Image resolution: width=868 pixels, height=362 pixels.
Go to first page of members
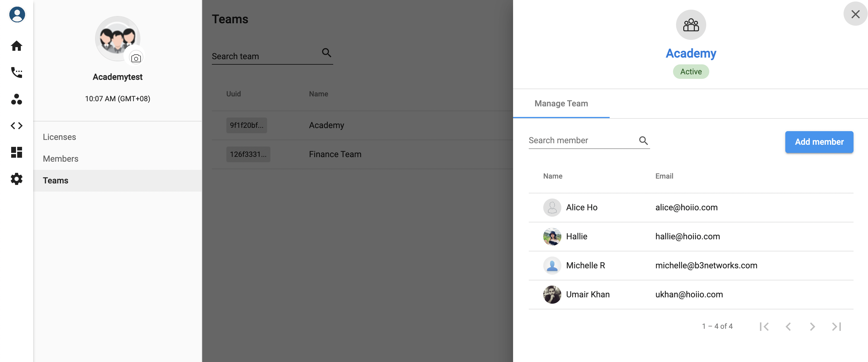click(x=764, y=326)
